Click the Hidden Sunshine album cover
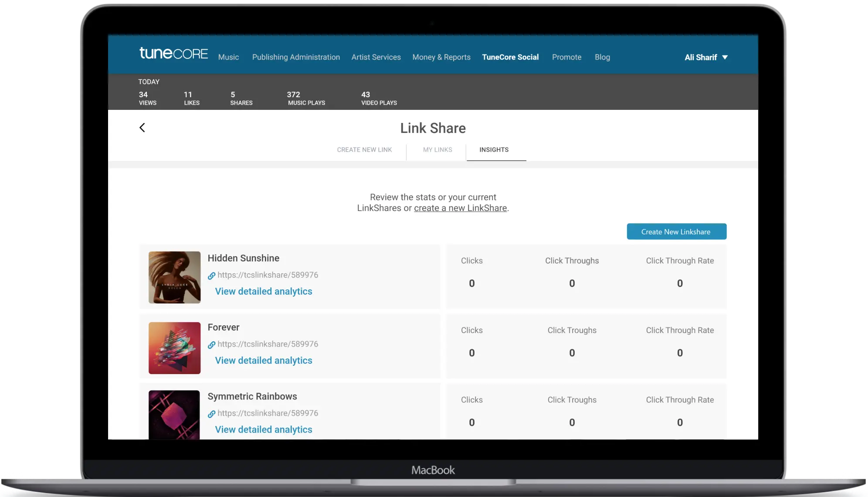Image resolution: width=868 pixels, height=497 pixels. coord(174,277)
